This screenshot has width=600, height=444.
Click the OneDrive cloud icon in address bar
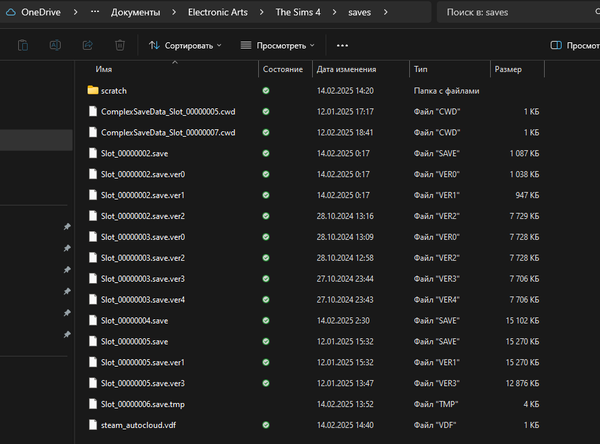click(x=11, y=12)
